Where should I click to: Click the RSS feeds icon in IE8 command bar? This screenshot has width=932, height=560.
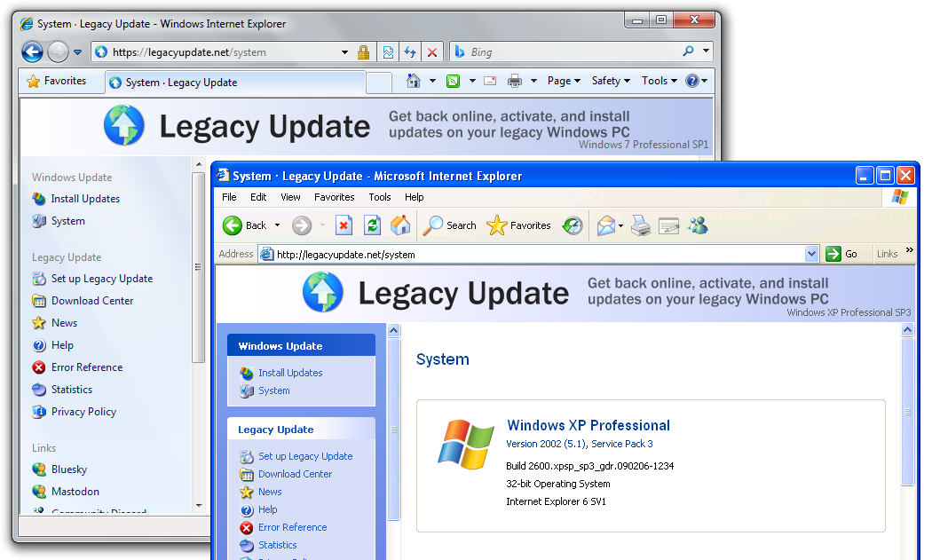tap(453, 81)
